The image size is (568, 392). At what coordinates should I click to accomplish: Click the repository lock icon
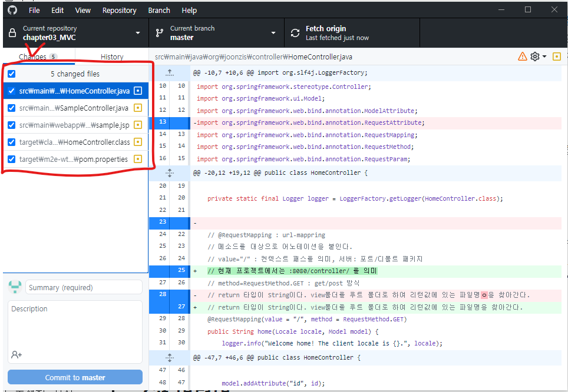12,33
